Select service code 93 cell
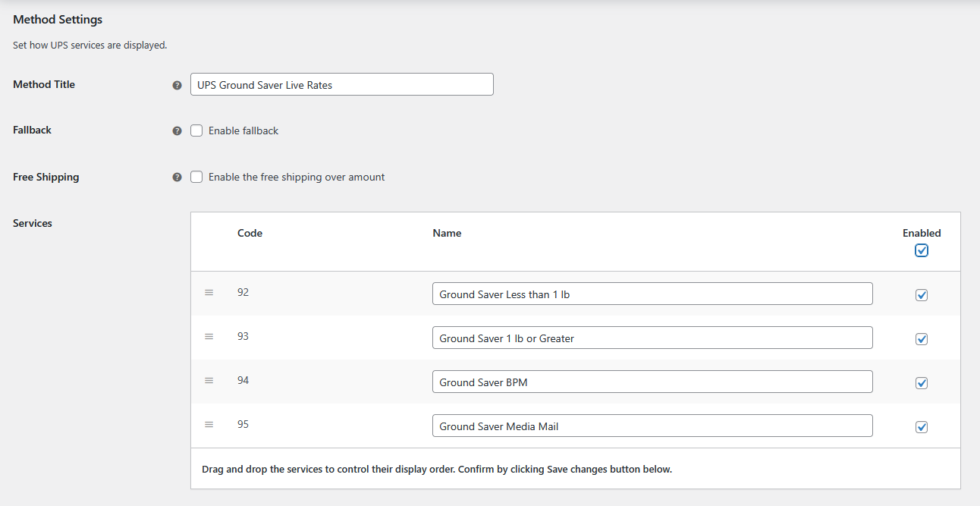 tap(243, 336)
